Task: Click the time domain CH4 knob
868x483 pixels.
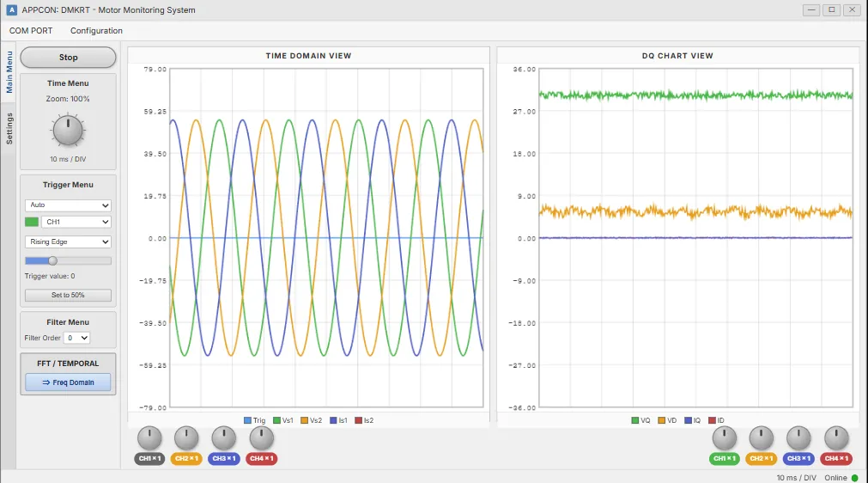Action: pos(261,438)
